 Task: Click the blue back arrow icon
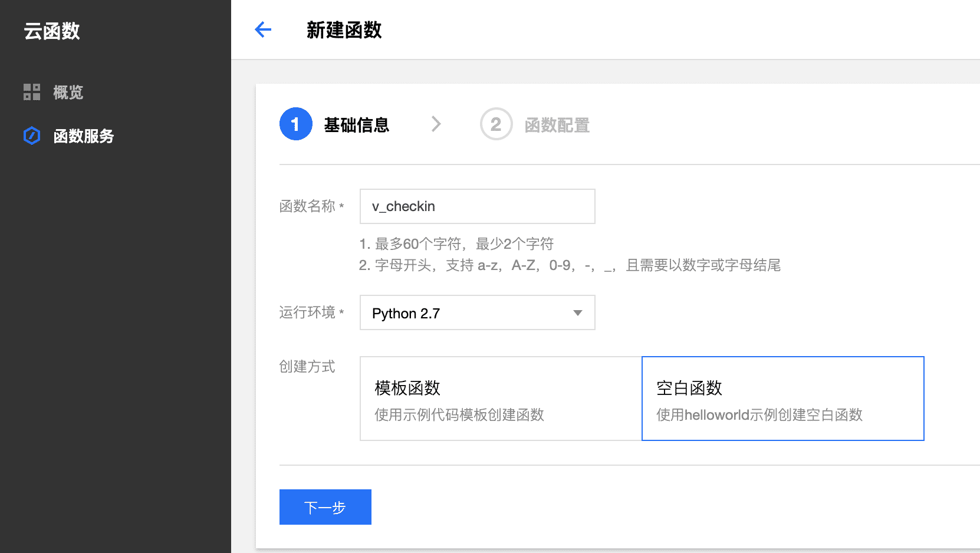click(263, 29)
